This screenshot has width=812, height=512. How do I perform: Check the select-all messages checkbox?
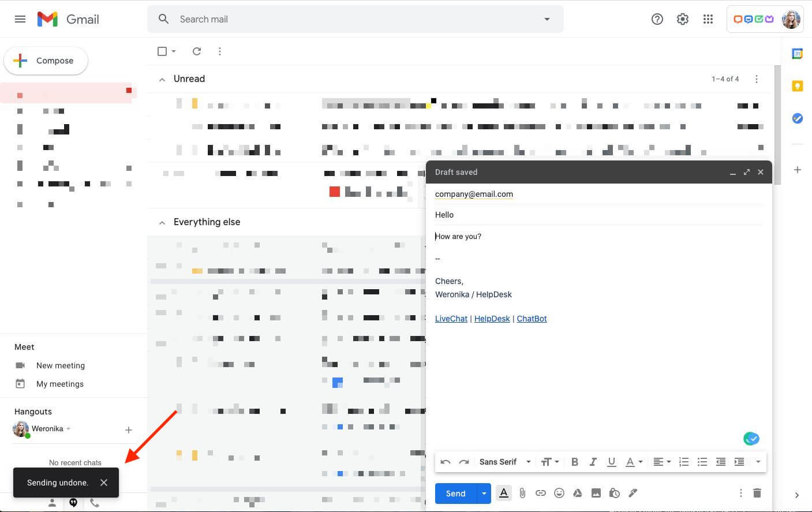coord(162,51)
